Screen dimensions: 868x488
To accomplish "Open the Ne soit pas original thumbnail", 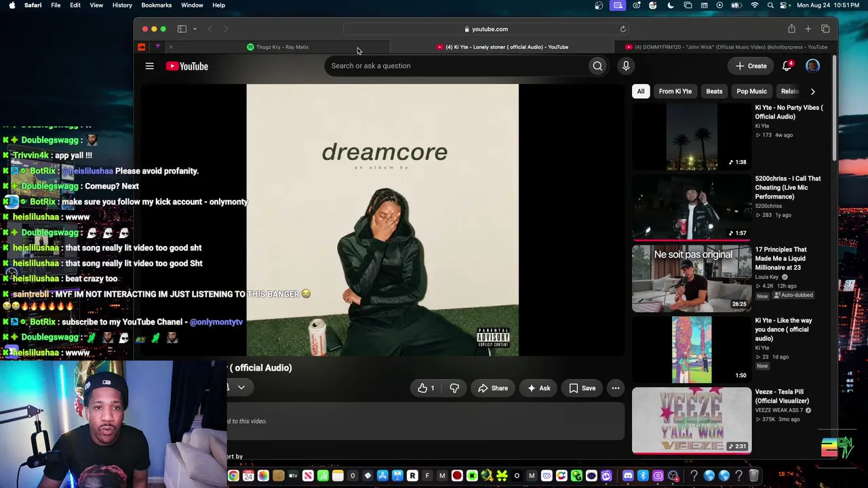I will 692,279.
